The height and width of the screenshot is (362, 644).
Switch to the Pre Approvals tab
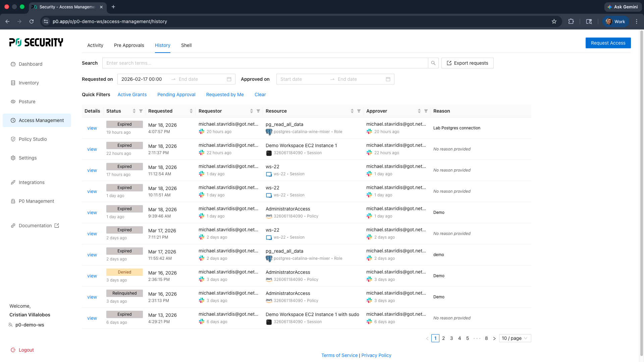pyautogui.click(x=129, y=45)
